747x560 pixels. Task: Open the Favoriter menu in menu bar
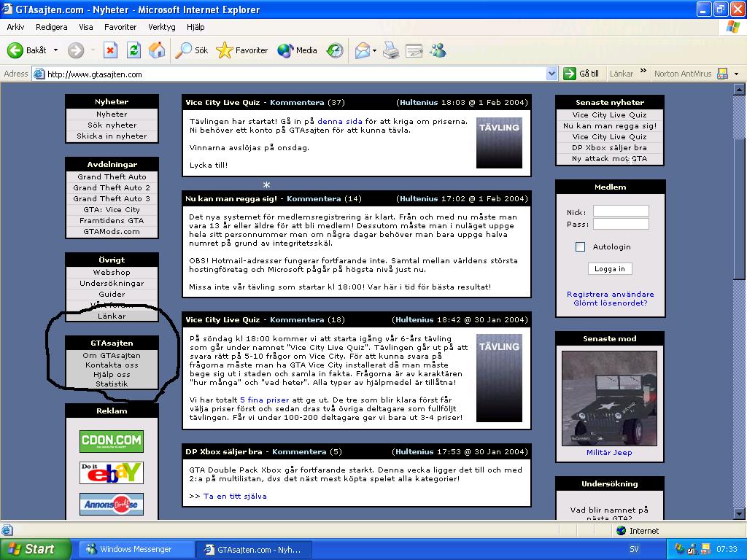pyautogui.click(x=120, y=27)
